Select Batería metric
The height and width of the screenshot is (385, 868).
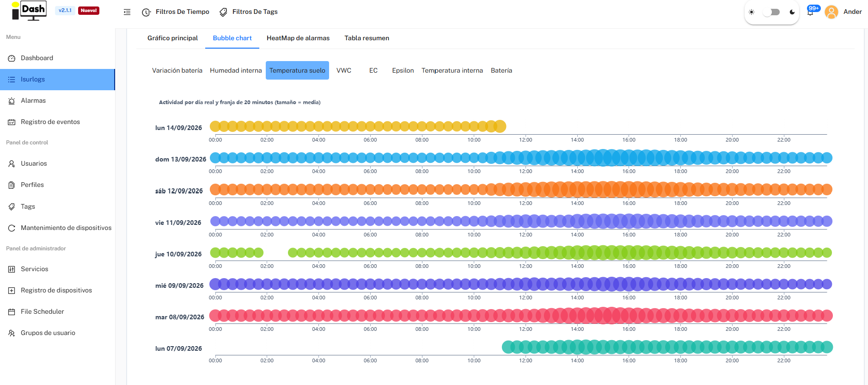tap(501, 70)
